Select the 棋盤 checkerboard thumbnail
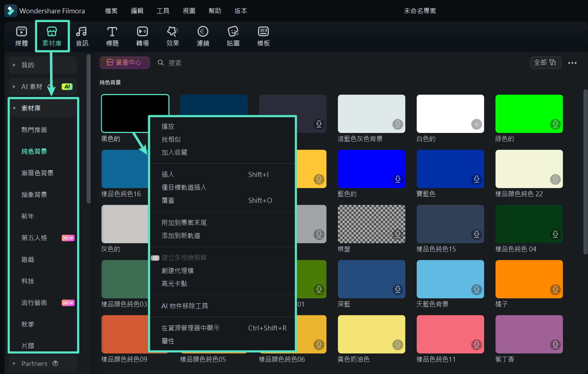Viewport: 588px width, 374px height. coord(371,224)
